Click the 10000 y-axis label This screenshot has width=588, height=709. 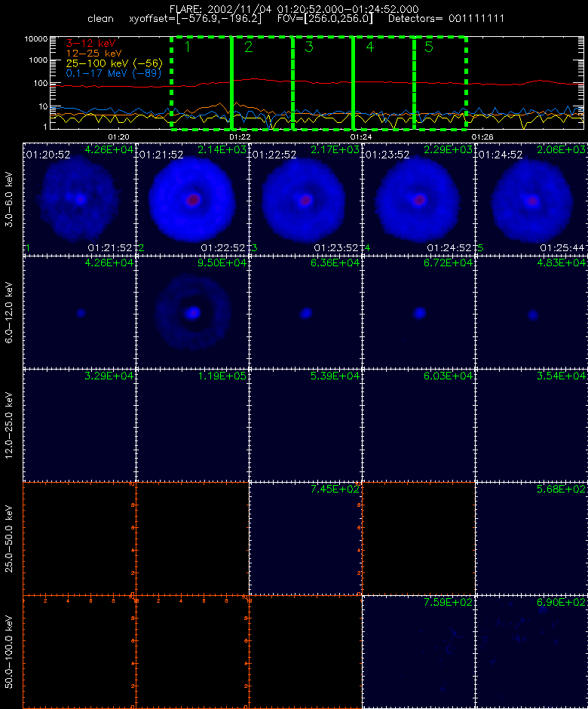(x=36, y=39)
